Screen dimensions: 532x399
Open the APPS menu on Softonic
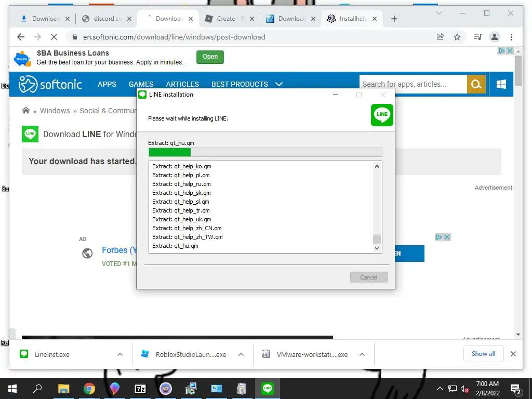click(107, 84)
